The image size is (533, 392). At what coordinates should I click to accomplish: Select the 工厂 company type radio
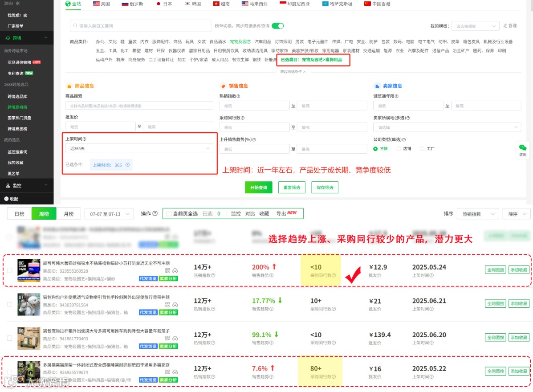[422, 149]
